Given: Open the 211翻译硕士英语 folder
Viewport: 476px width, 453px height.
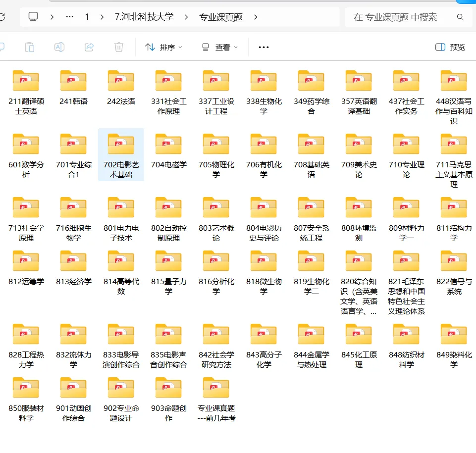Looking at the screenshot, I should point(26,93).
